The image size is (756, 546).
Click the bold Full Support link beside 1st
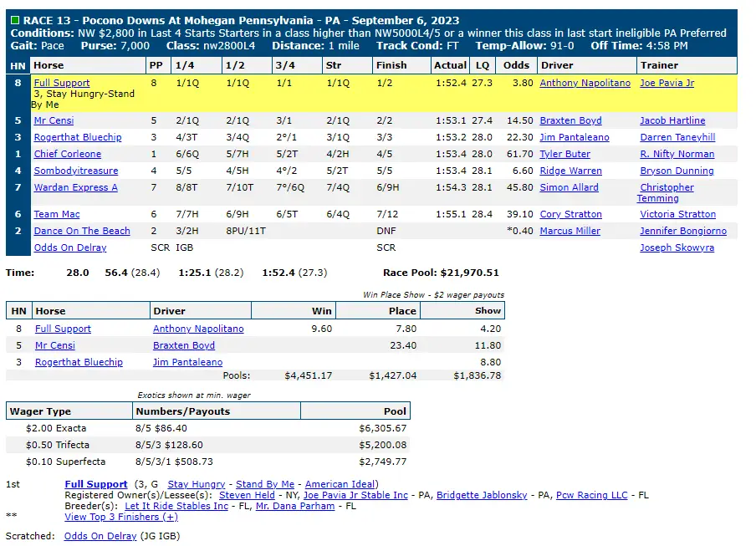click(x=96, y=484)
